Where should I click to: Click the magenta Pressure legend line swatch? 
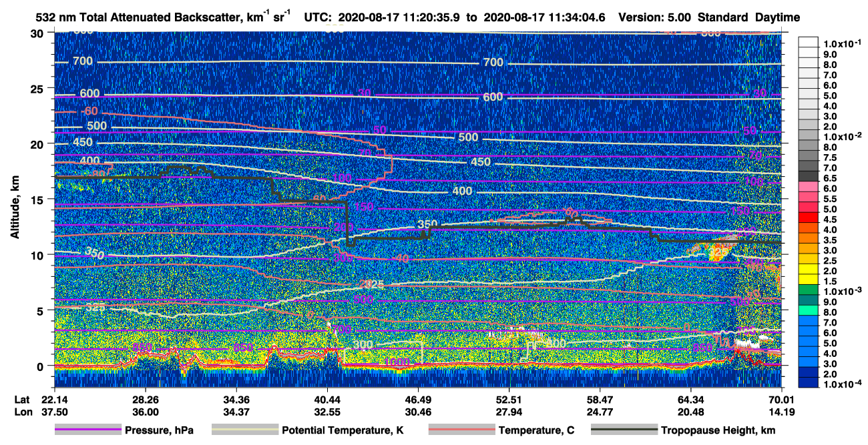click(x=88, y=430)
